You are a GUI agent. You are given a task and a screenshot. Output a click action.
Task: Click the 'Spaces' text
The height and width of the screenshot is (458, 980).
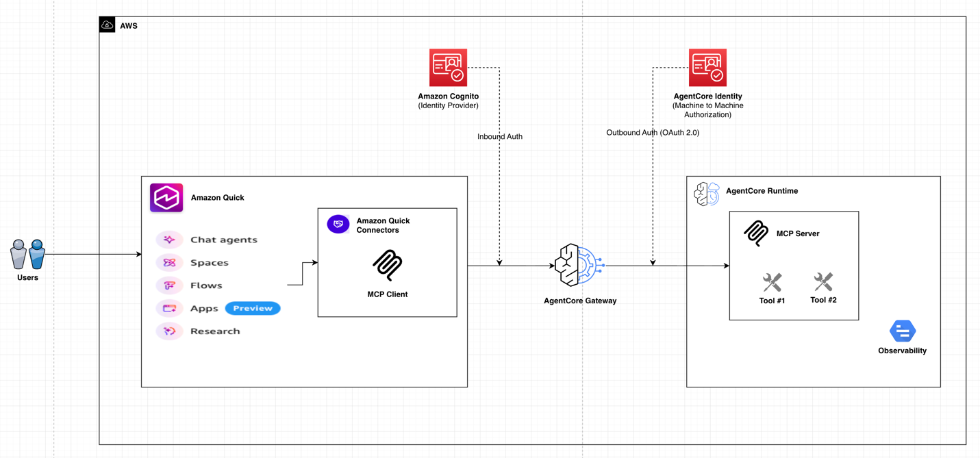point(210,263)
